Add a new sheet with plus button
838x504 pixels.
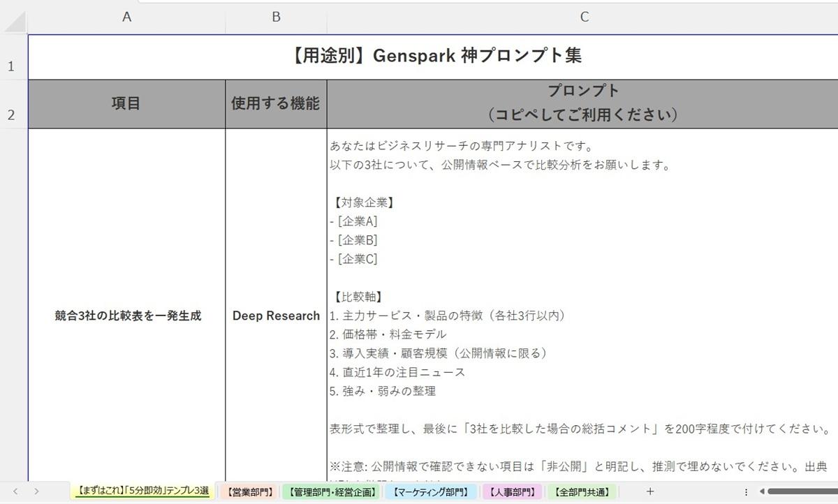click(x=650, y=491)
